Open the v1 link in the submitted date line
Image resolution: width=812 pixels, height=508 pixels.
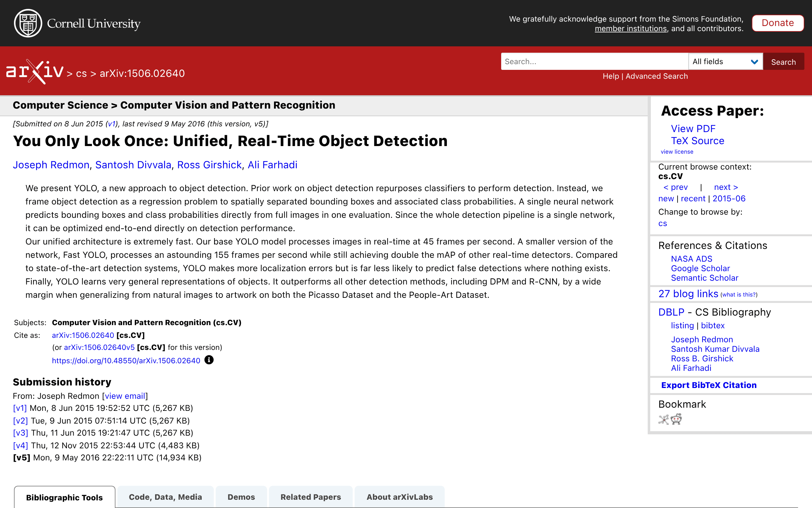pos(111,124)
